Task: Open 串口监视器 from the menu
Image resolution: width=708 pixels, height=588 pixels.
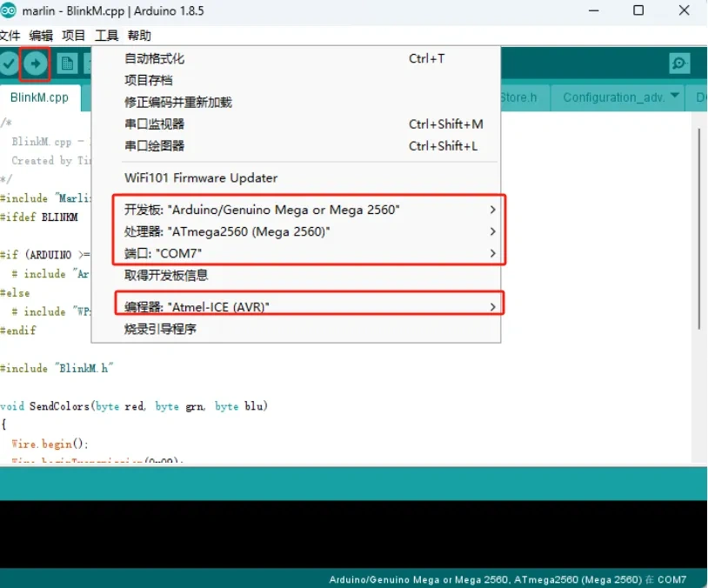Action: pyautogui.click(x=296, y=124)
